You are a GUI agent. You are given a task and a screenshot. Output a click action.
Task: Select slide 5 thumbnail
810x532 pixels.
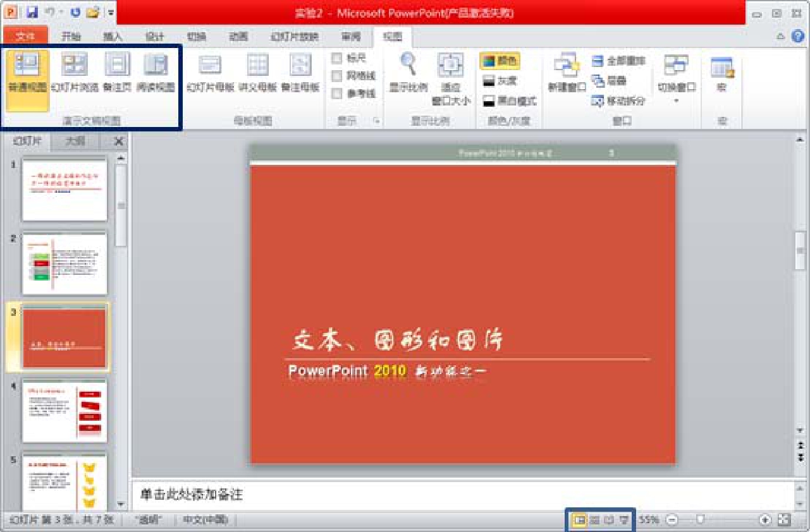[x=64, y=481]
